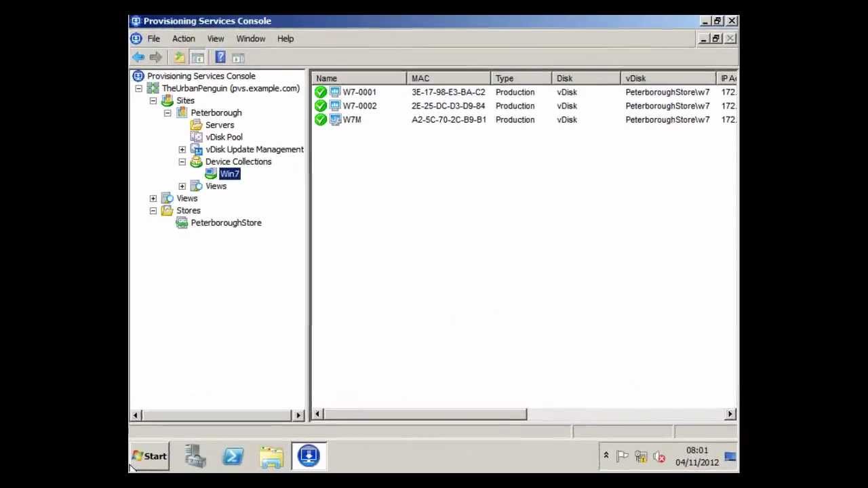The image size is (868, 488).
Task: Open the Action menu
Action: pyautogui.click(x=183, y=39)
